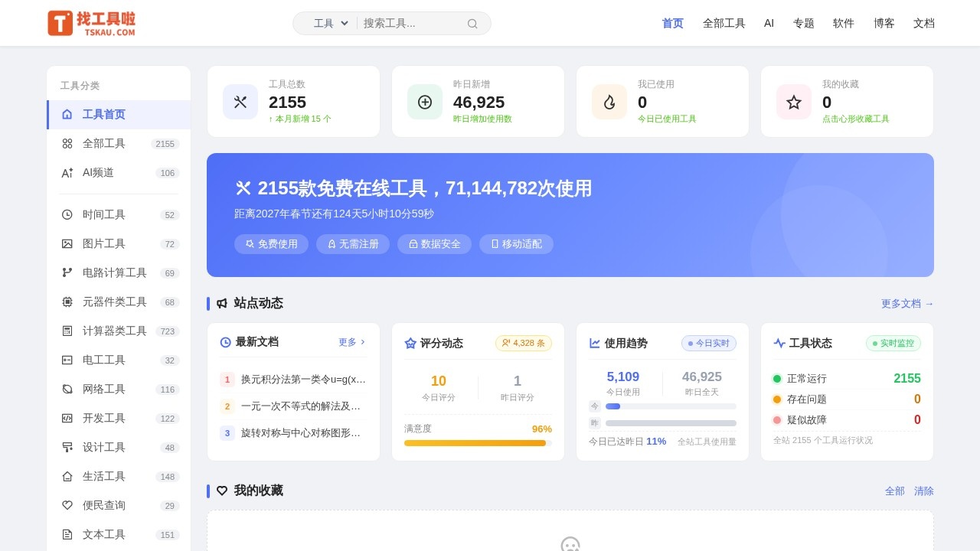Click the search magnifier icon
This screenshot has width=980, height=551.
472,24
